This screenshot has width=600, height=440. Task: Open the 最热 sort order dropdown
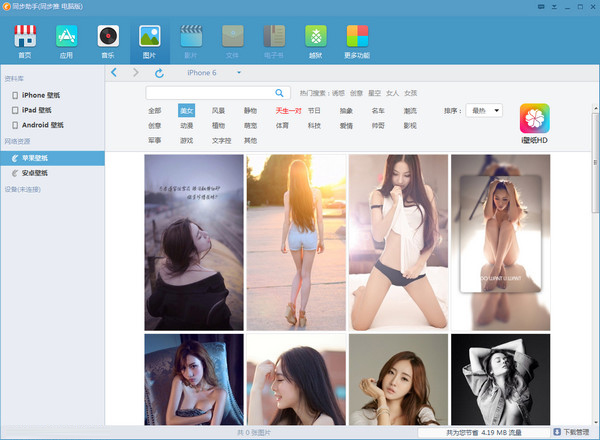click(484, 110)
